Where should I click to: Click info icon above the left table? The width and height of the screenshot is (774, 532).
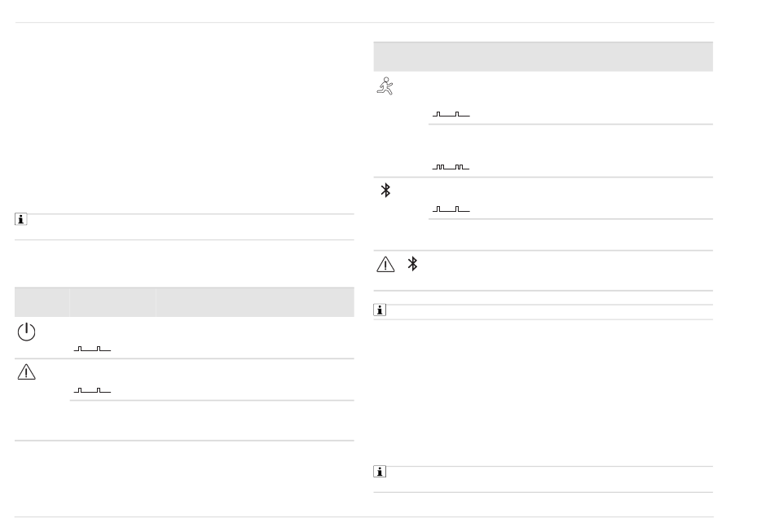20,219
